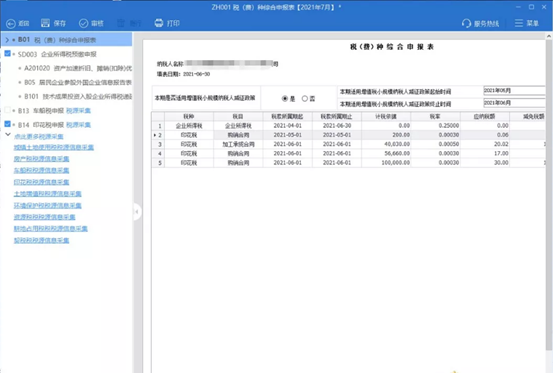Click the 100,000.00 tax basis cell
553x373 pixels.
point(386,163)
